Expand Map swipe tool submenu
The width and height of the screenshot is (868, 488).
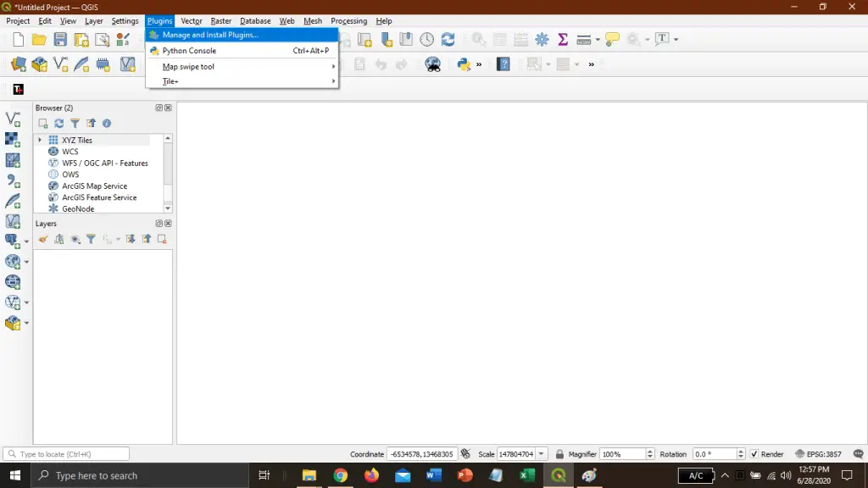point(333,66)
